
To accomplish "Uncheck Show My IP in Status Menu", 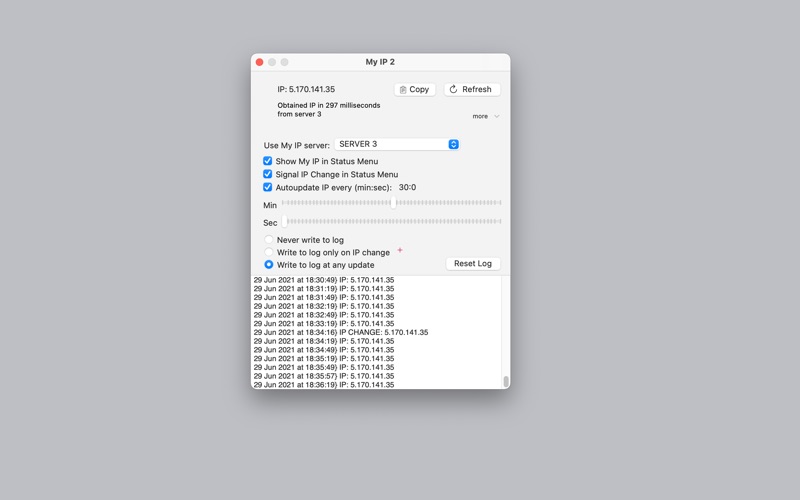I will click(x=267, y=161).
